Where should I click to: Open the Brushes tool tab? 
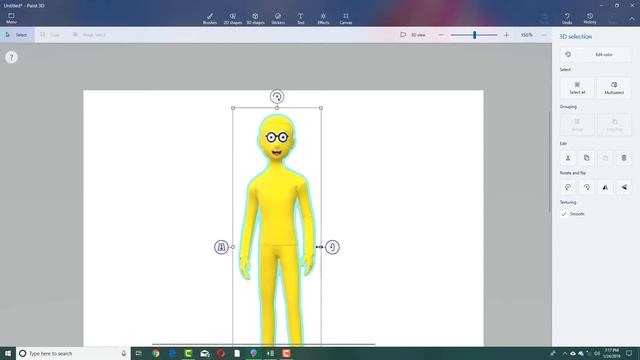tap(210, 18)
